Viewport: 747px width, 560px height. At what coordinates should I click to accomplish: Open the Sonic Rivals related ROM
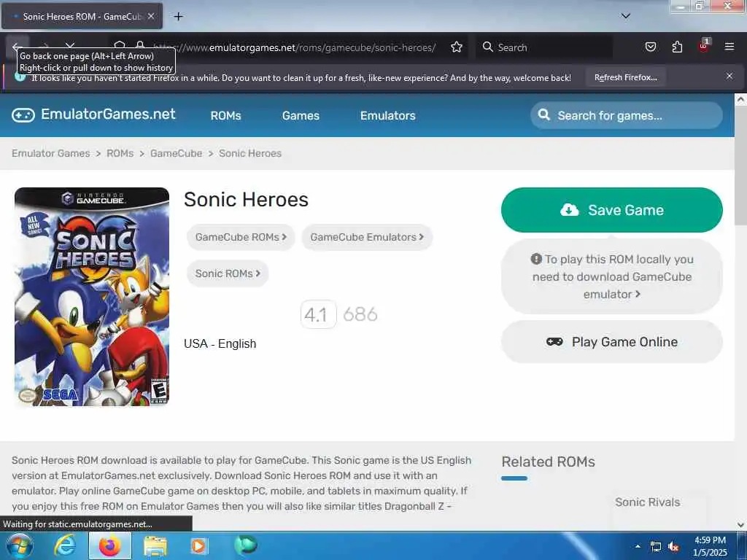[x=648, y=502]
